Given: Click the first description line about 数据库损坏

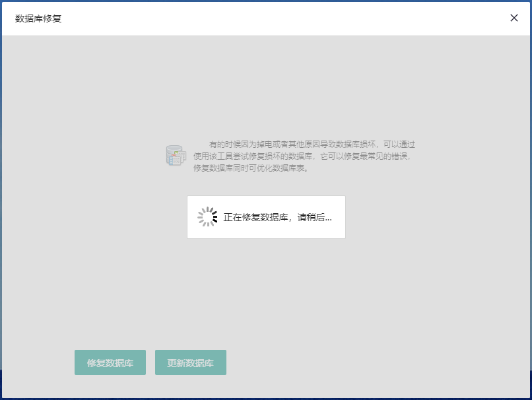Looking at the screenshot, I should (x=312, y=144).
